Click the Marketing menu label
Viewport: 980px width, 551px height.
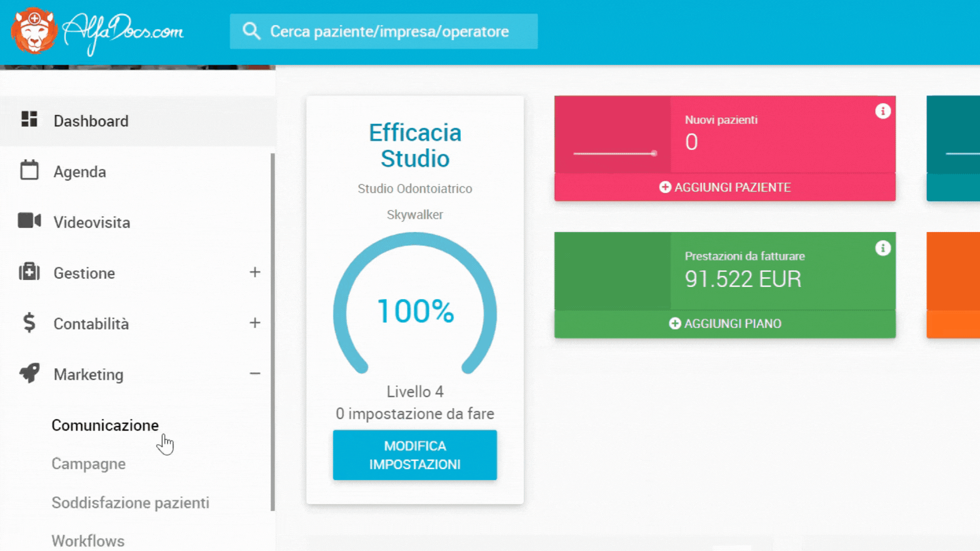[x=88, y=374]
